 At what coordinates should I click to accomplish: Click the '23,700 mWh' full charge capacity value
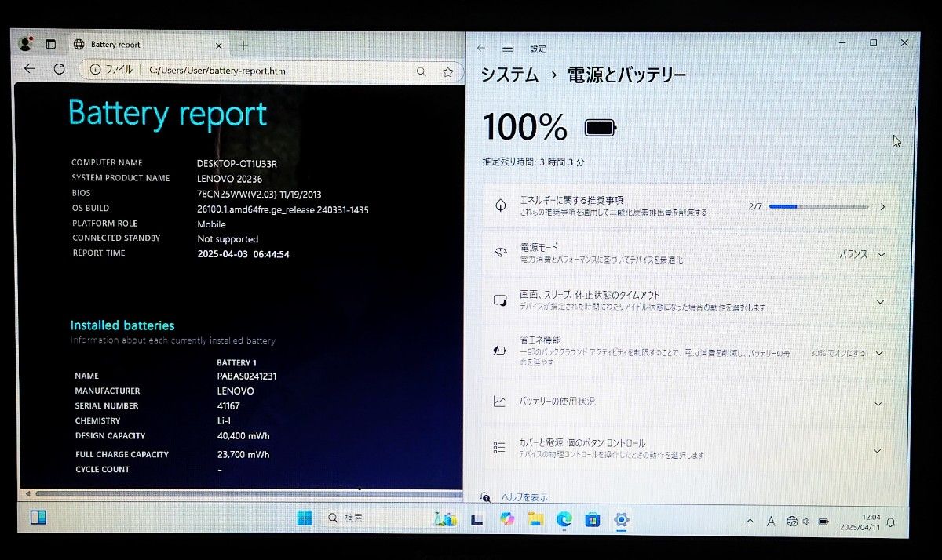click(243, 454)
